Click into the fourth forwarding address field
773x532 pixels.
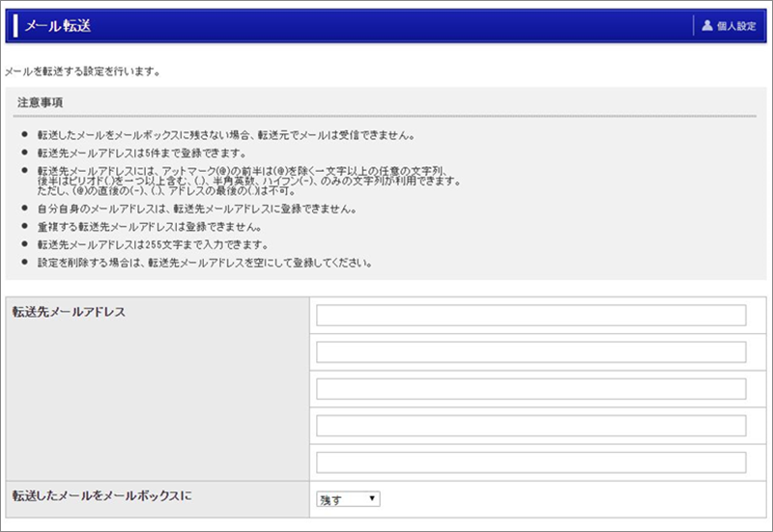(530, 426)
